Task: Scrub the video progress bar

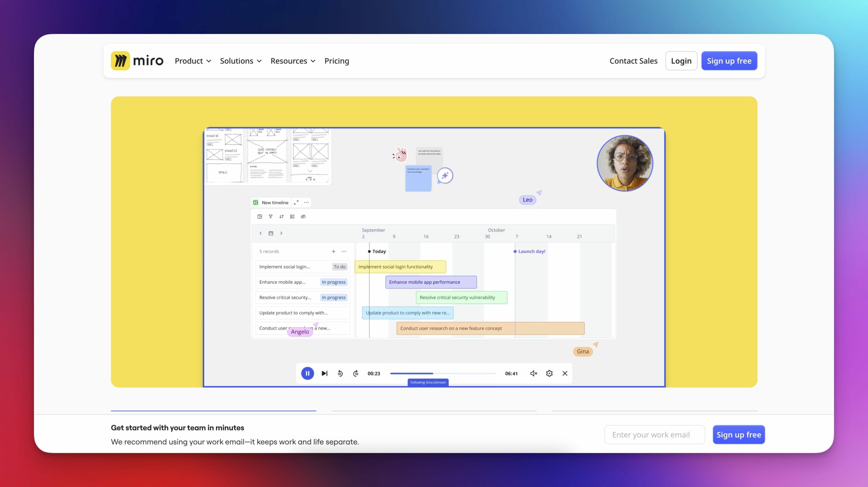Action: point(442,373)
